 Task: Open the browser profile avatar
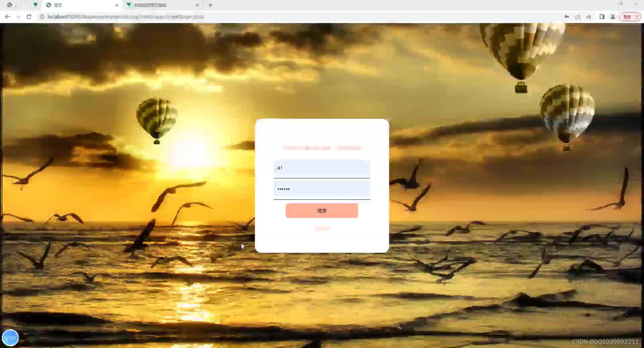tap(613, 17)
